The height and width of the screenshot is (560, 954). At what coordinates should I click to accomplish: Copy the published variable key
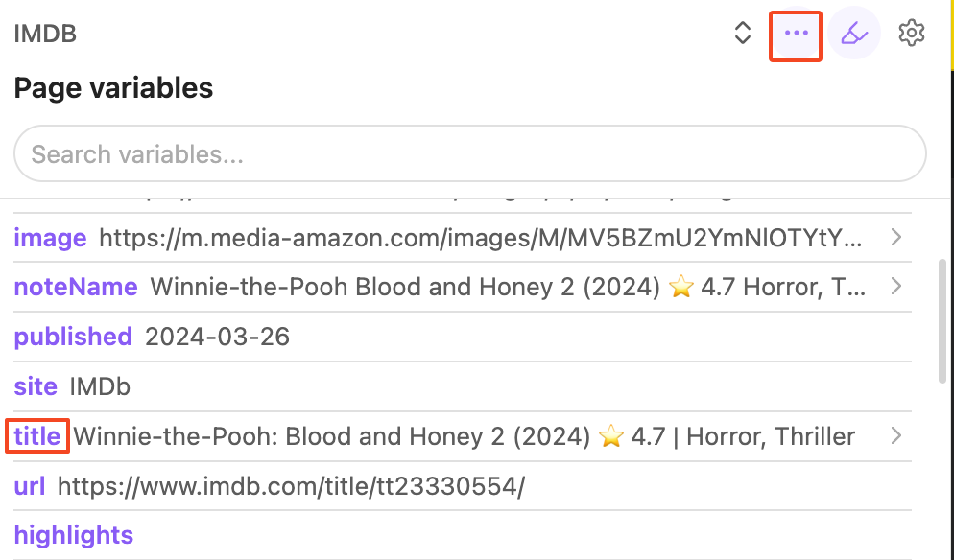pyautogui.click(x=73, y=337)
